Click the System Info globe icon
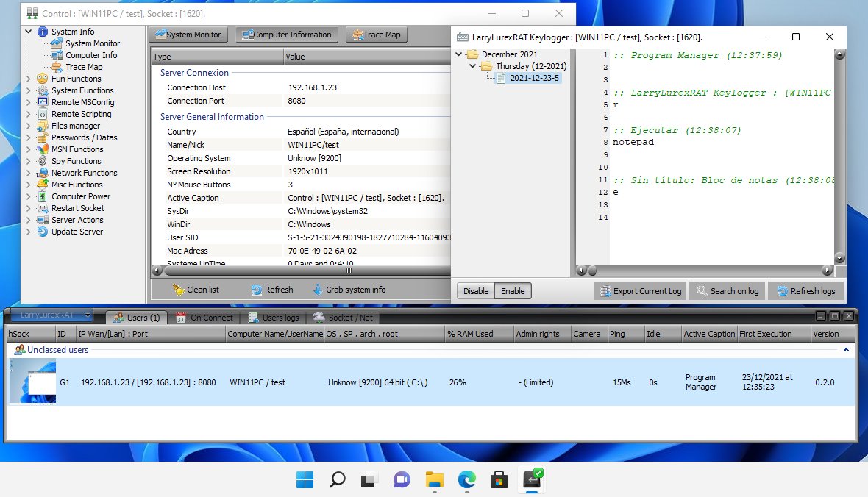 pyautogui.click(x=43, y=32)
